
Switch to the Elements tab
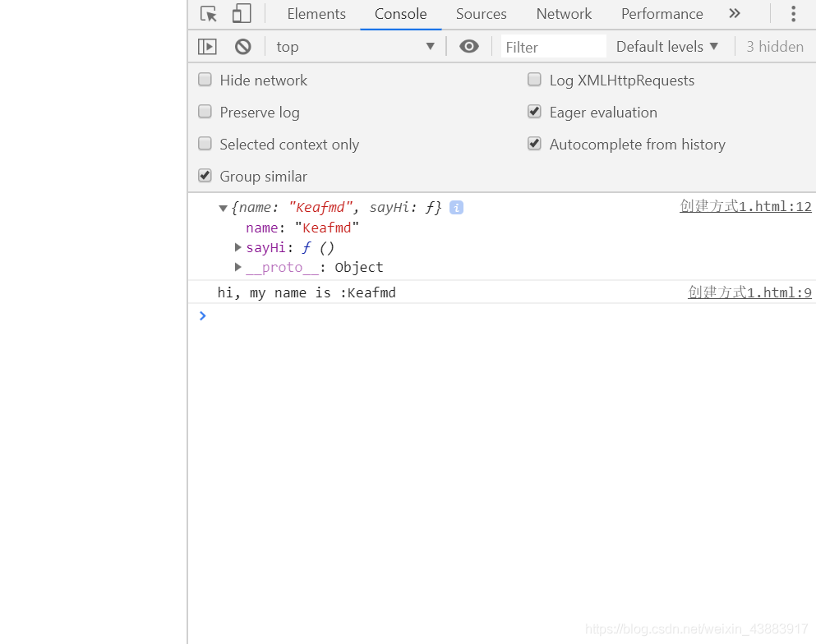pyautogui.click(x=316, y=14)
